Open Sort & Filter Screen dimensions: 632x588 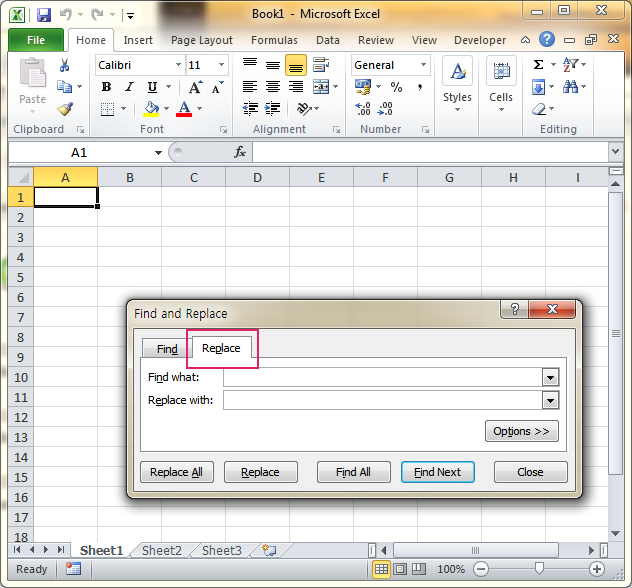click(571, 64)
